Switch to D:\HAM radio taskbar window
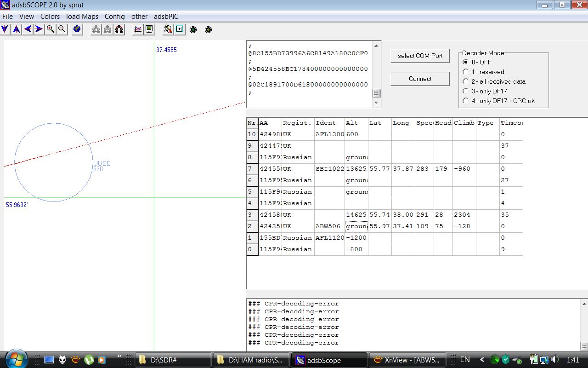This screenshot has width=588, height=368. coord(251,360)
